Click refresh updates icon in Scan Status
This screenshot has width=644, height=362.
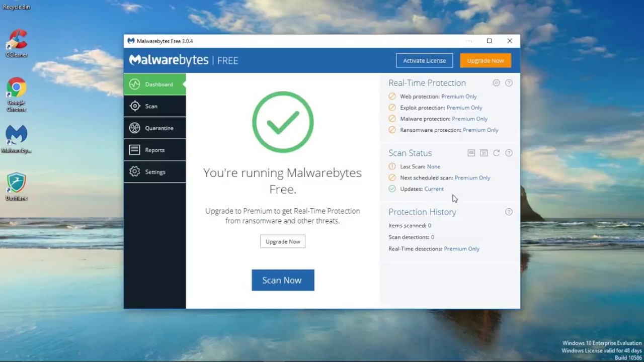[496, 153]
